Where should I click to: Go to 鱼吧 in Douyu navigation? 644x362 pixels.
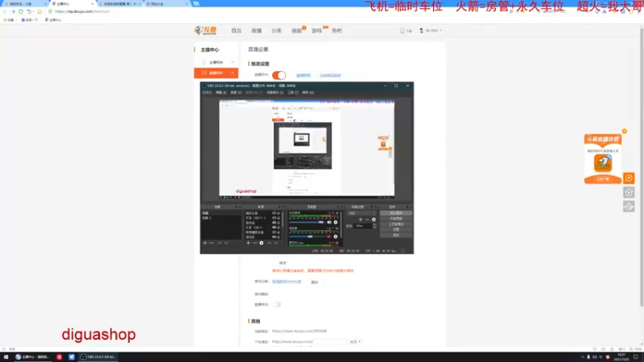(x=336, y=31)
